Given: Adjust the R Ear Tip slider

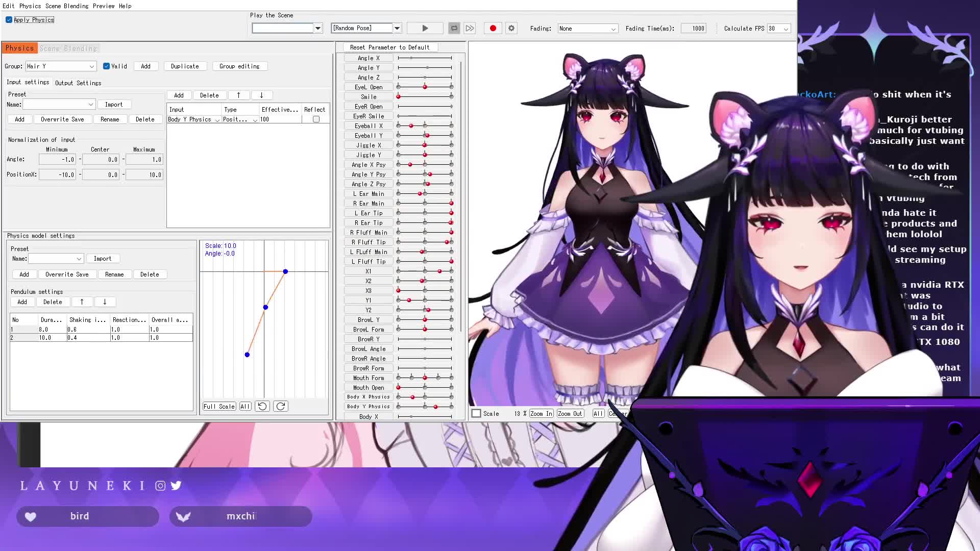Looking at the screenshot, I should [x=425, y=223].
